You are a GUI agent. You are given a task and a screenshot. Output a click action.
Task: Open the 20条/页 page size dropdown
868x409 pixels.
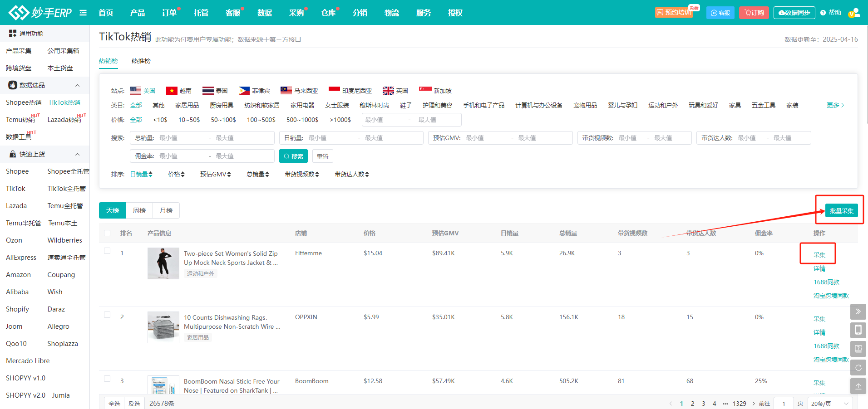(x=830, y=404)
